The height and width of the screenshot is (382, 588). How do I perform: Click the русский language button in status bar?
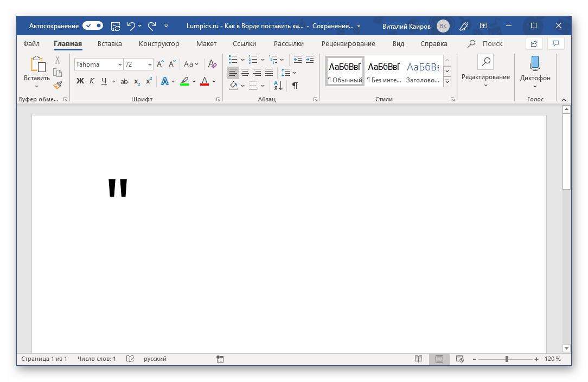[x=155, y=359]
